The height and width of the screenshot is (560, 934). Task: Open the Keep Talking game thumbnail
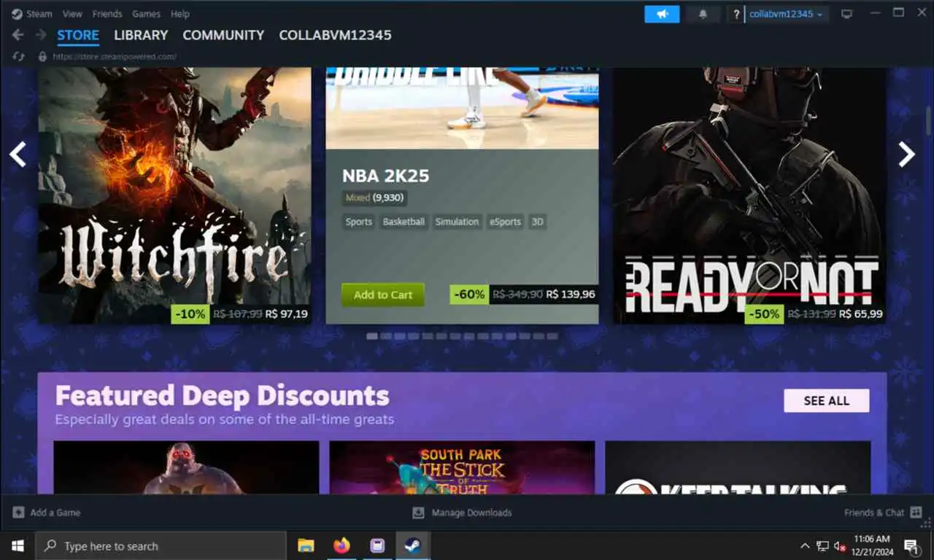coord(738,467)
